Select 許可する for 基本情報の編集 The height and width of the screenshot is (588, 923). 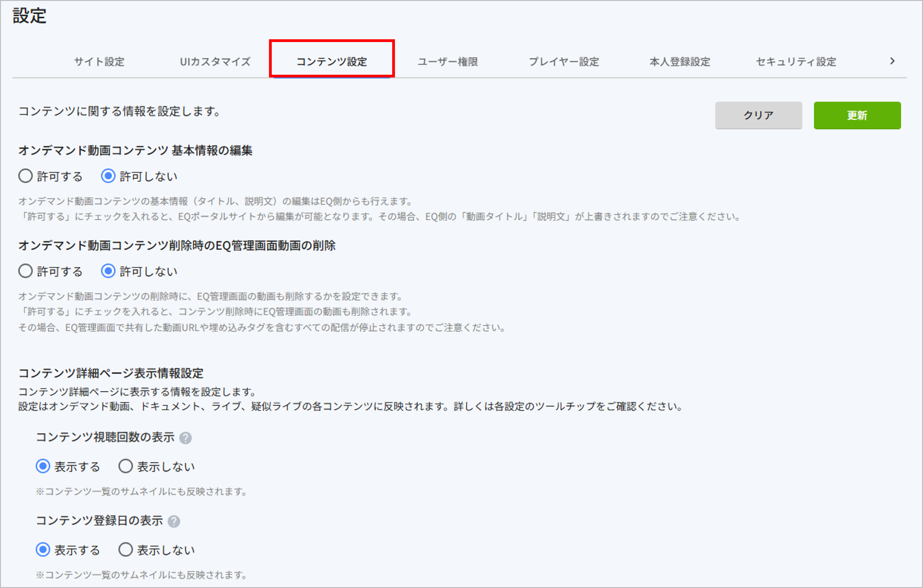pos(25,176)
